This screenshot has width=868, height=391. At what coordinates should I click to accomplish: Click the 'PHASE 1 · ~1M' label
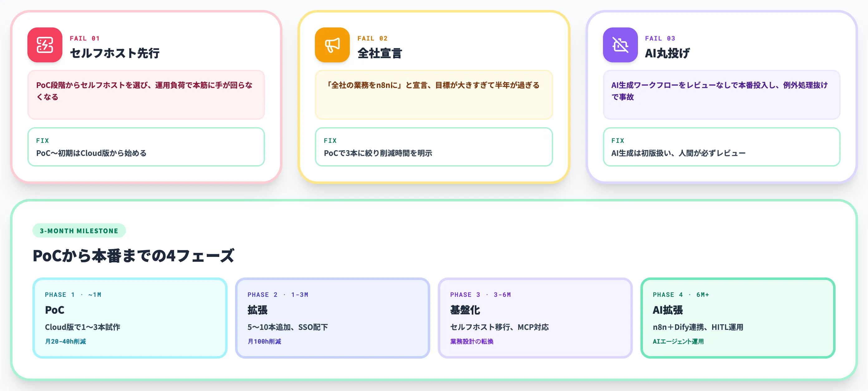pyautogui.click(x=73, y=295)
